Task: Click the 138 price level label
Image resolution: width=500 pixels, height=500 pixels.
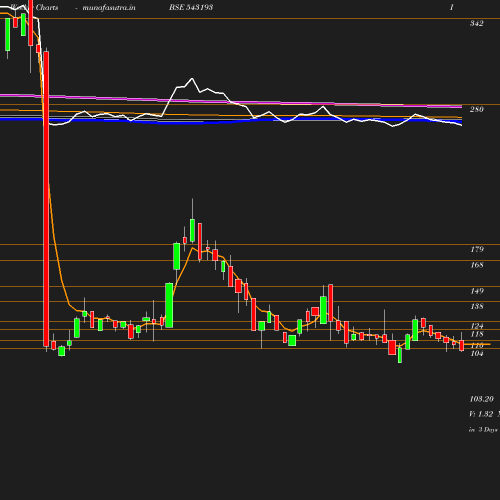Action: tap(477, 306)
